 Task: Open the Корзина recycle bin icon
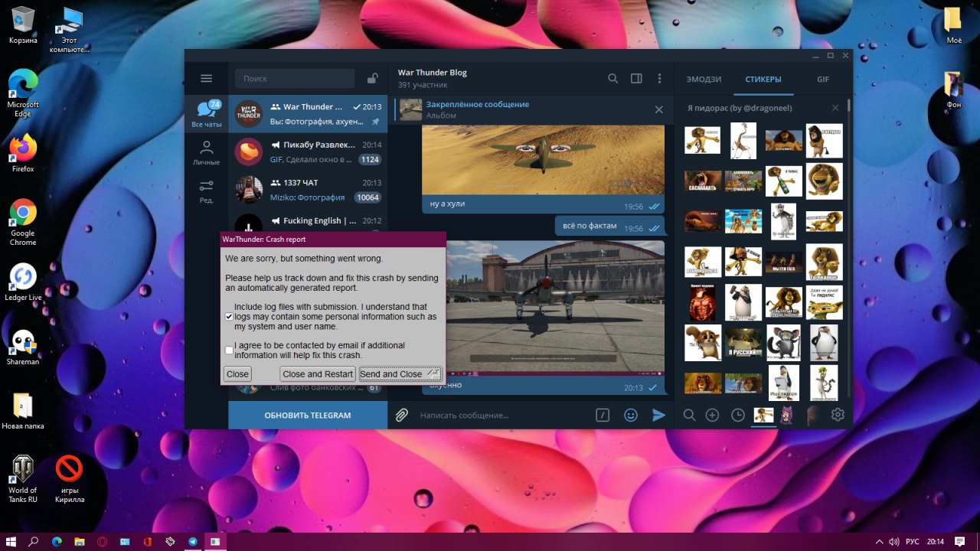pos(23,24)
